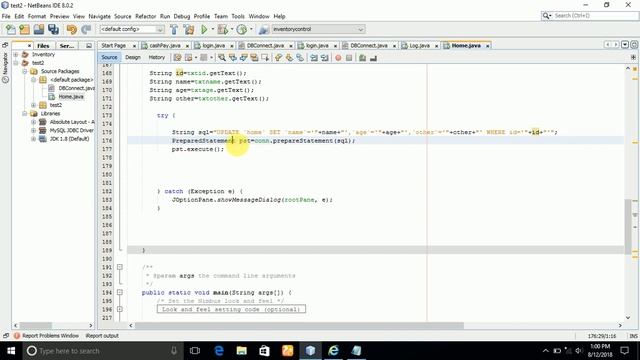Open Microsoft Edge from the taskbar
Viewport: 640px width, 360px height.
click(x=219, y=351)
